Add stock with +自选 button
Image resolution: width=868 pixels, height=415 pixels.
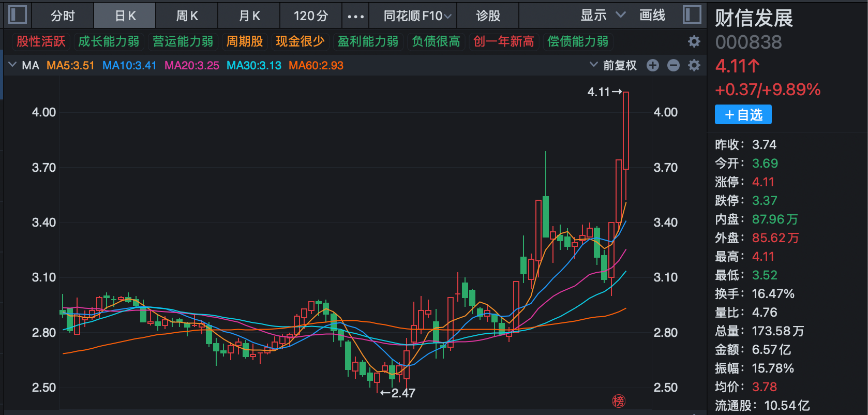[x=743, y=114]
